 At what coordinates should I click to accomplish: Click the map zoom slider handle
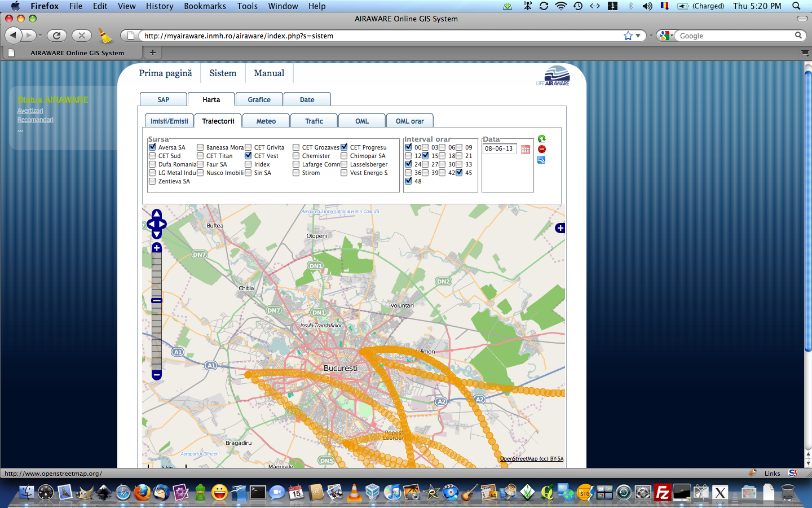157,300
